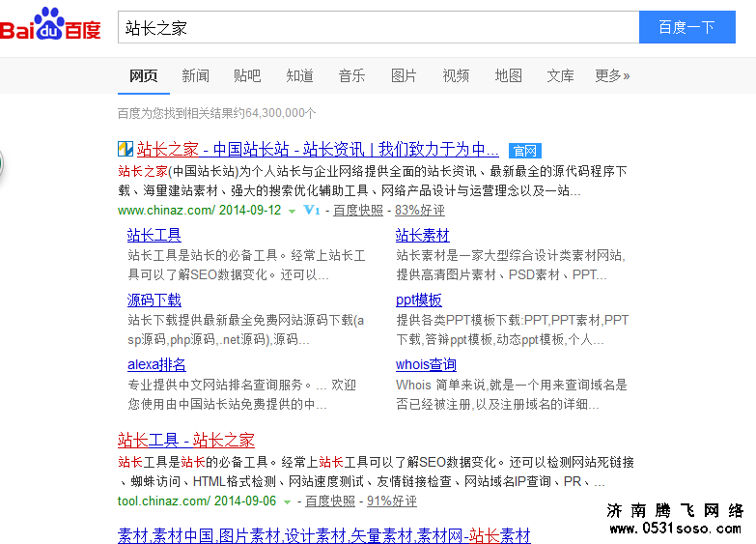Open the 站长工具 sublink
Image resolution: width=756 pixels, height=544 pixels.
pyautogui.click(x=154, y=235)
